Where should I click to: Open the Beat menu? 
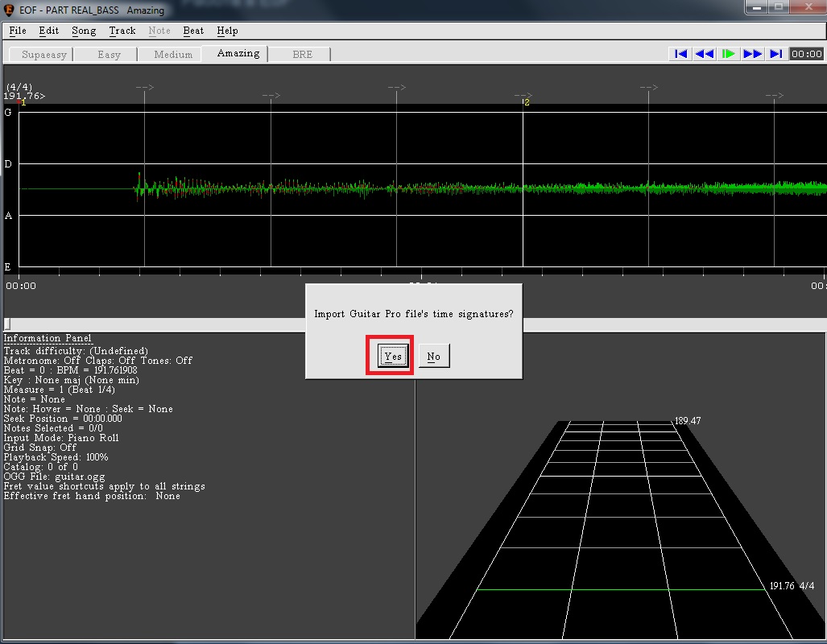tap(193, 31)
